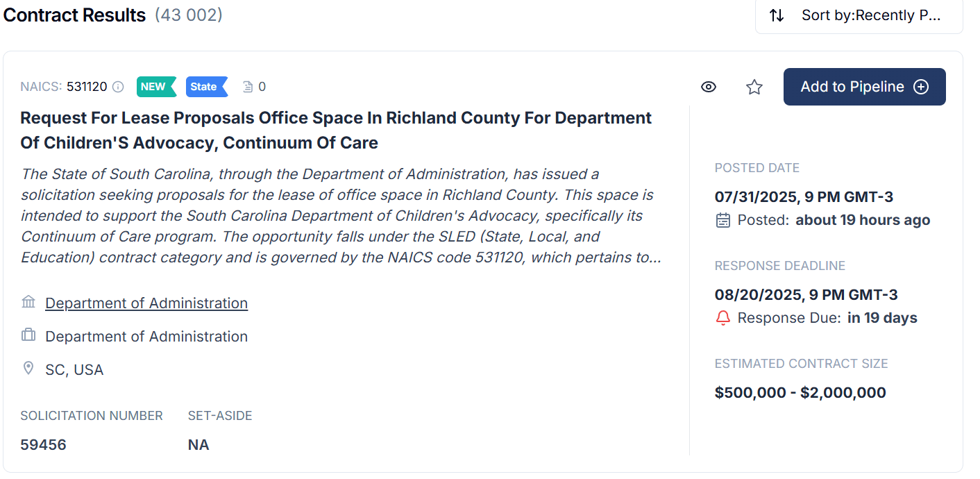The height and width of the screenshot is (479, 980).
Task: Click the document attachments icon showing 0
Action: click(253, 86)
